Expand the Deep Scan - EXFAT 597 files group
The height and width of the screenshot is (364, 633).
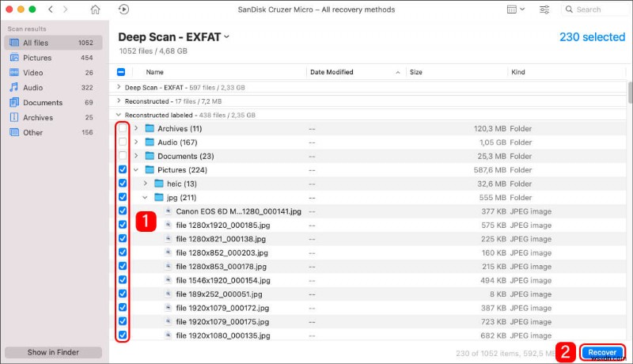(x=119, y=87)
